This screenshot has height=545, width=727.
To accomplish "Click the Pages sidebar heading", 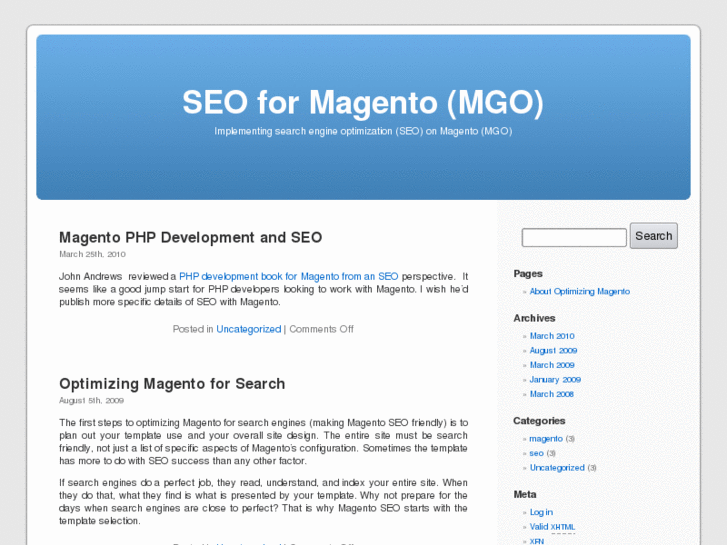I will coord(528,274).
